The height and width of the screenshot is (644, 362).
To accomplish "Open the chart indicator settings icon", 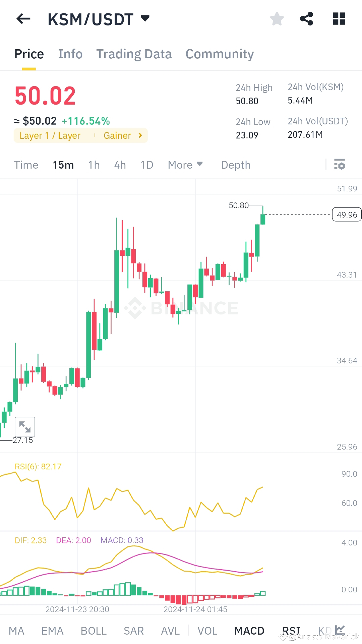I will (340, 165).
